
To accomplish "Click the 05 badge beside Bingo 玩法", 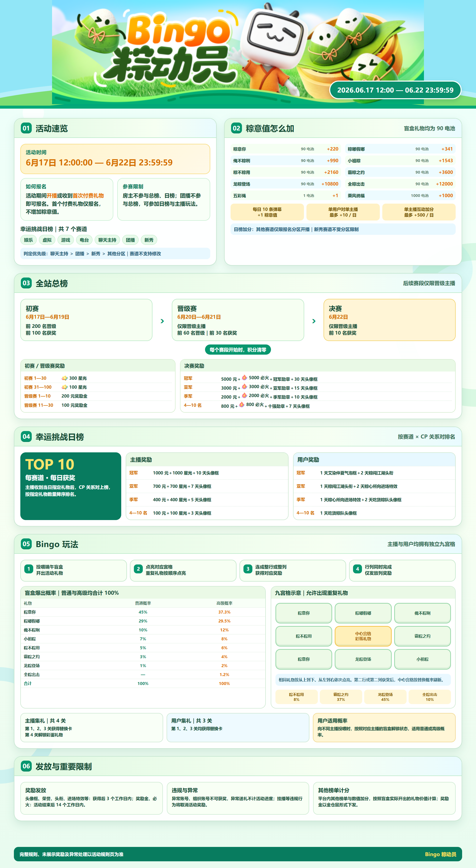I will click(26, 544).
